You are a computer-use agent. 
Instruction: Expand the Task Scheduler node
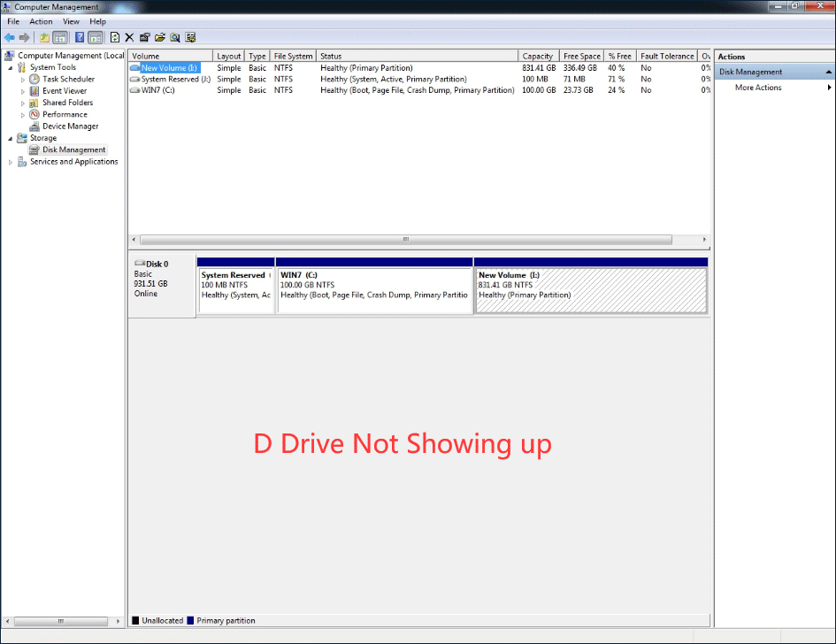pyautogui.click(x=23, y=79)
